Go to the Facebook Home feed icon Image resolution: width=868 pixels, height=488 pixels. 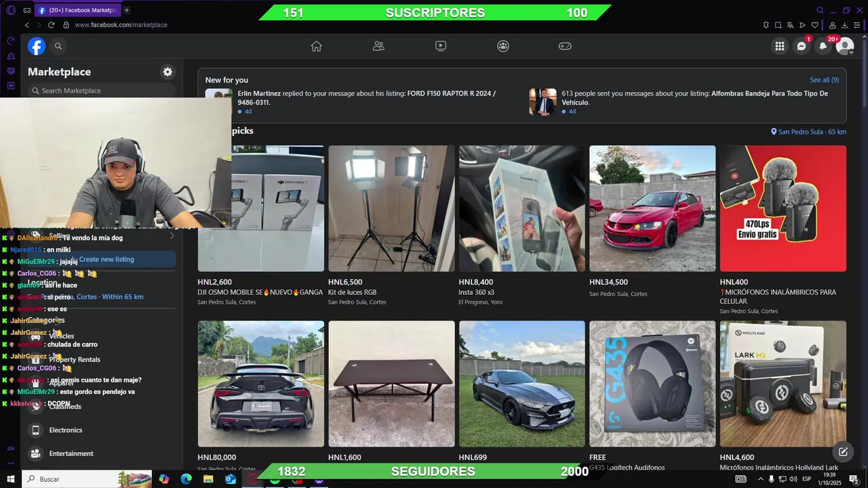click(x=316, y=46)
